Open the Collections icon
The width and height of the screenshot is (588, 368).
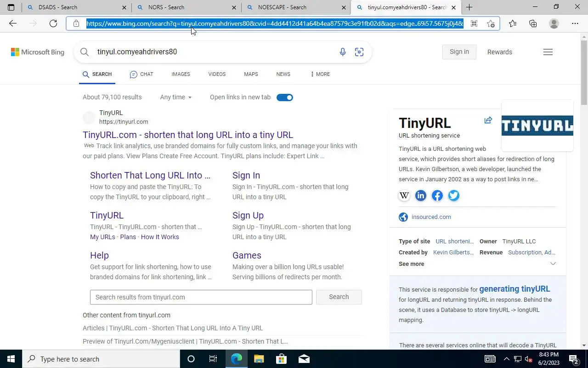click(x=533, y=23)
